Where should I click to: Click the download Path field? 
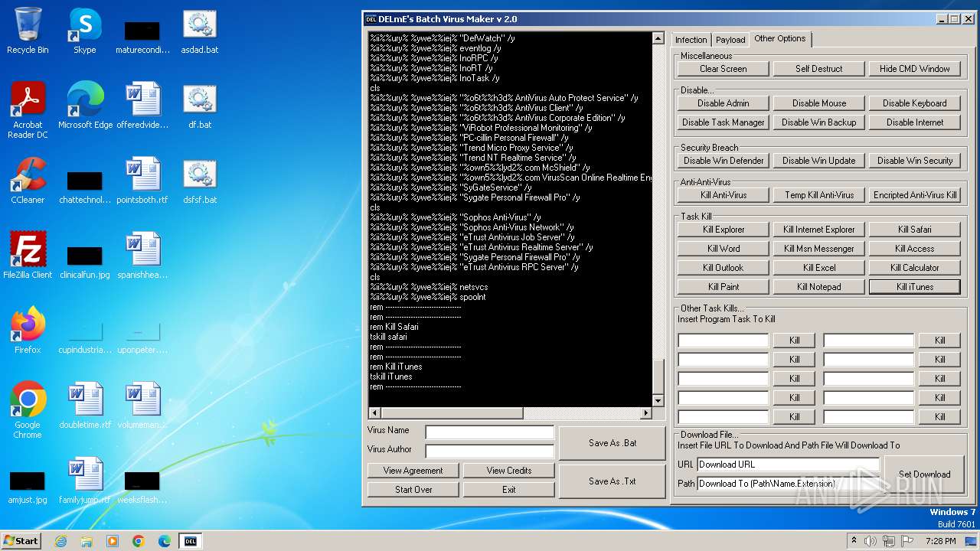[789, 484]
